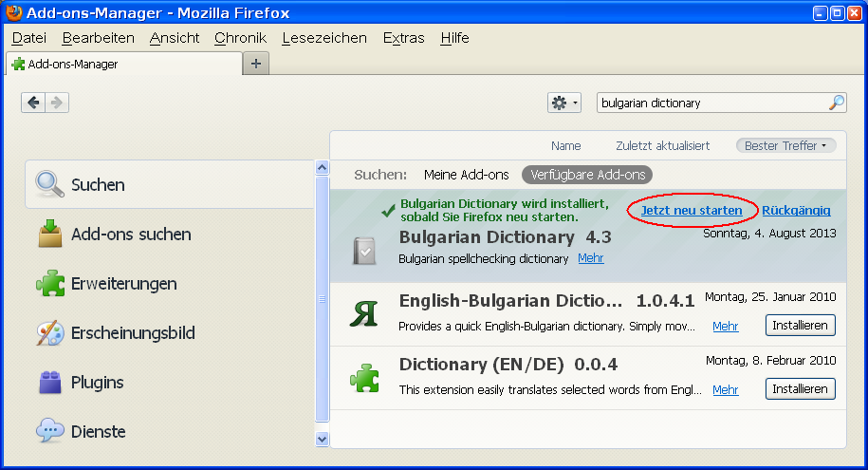Open the Dienste services category
Screen dimensions: 868x470
pos(98,432)
